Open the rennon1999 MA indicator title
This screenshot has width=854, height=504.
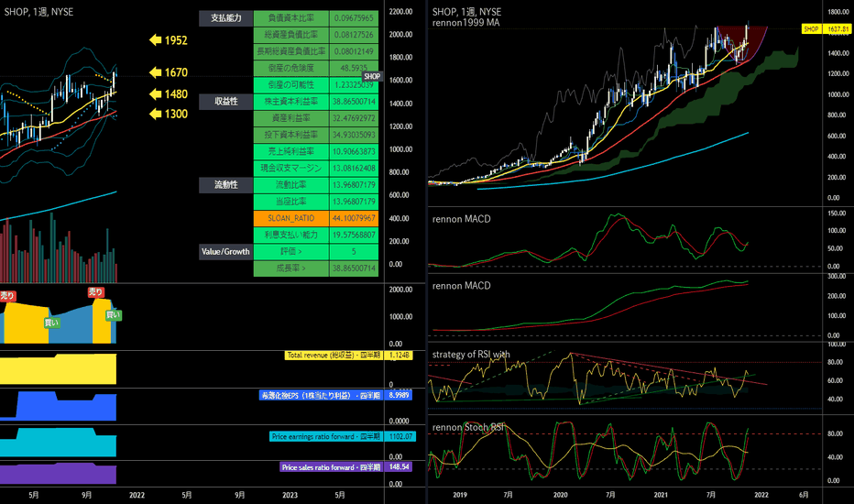(x=466, y=23)
